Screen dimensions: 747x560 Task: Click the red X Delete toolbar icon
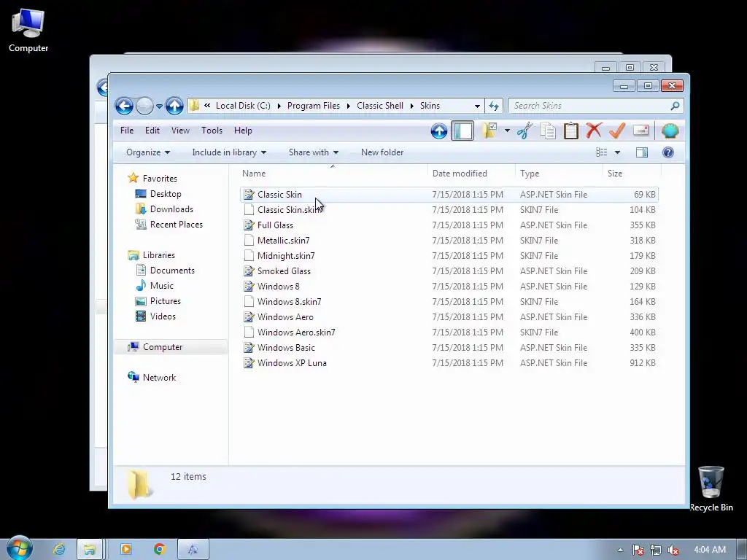coord(594,131)
